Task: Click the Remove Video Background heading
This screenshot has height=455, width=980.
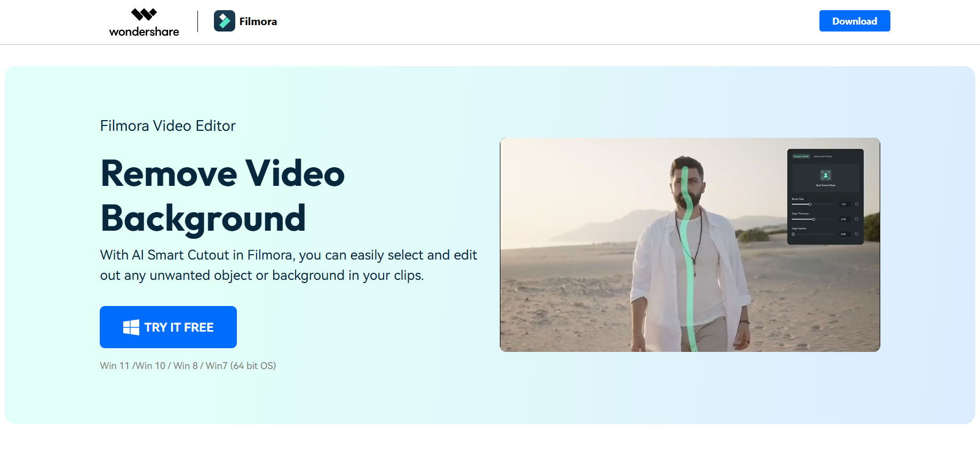Action: pos(222,195)
